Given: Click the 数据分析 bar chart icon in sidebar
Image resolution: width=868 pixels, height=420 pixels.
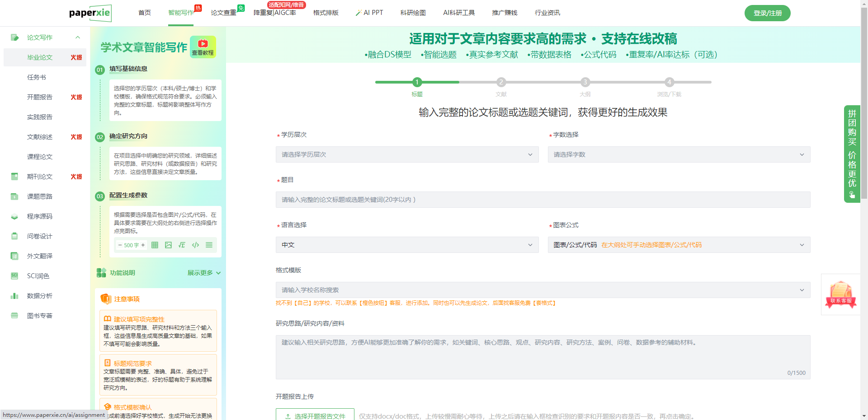Looking at the screenshot, I should coord(14,296).
